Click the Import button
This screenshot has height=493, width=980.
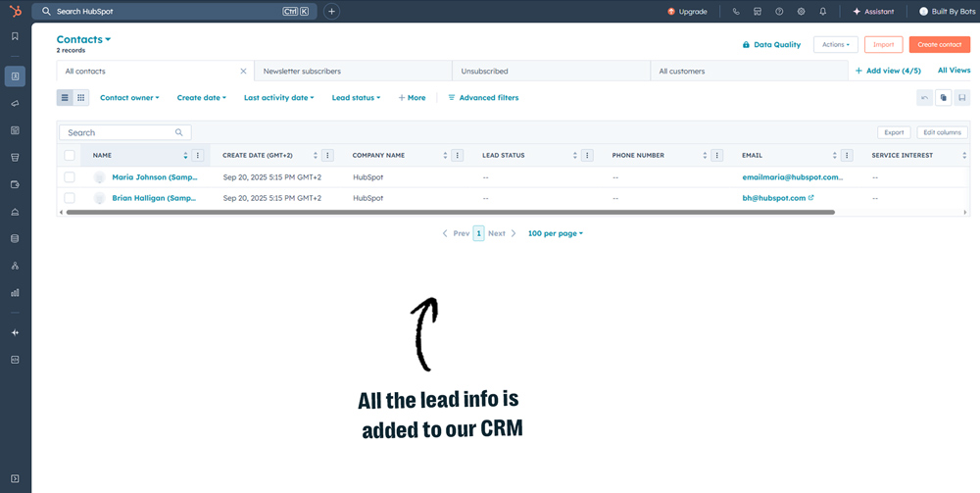883,44
